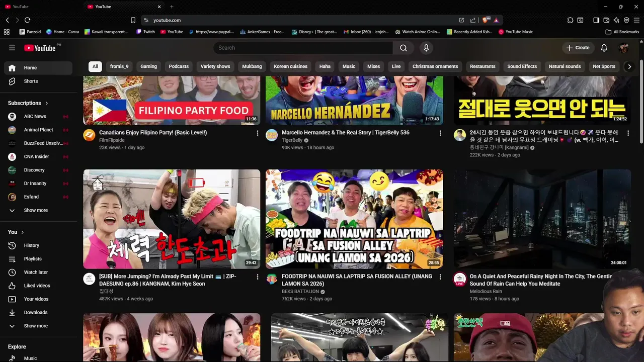Screen dimensions: 644x362
Task: Reload the page with refresh icon
Action: tap(28, 20)
